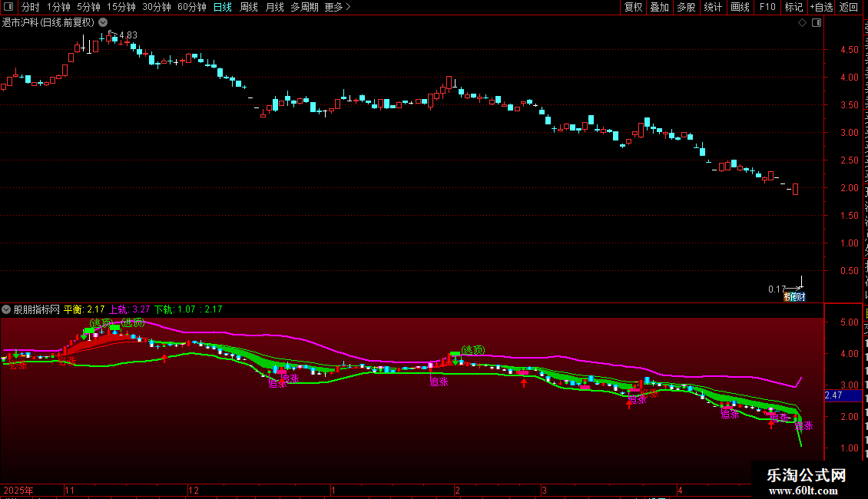Screen dimensions: 868x499
Task: Click the 退市沪科(日线.前复权) chart title
Action: tap(48, 23)
